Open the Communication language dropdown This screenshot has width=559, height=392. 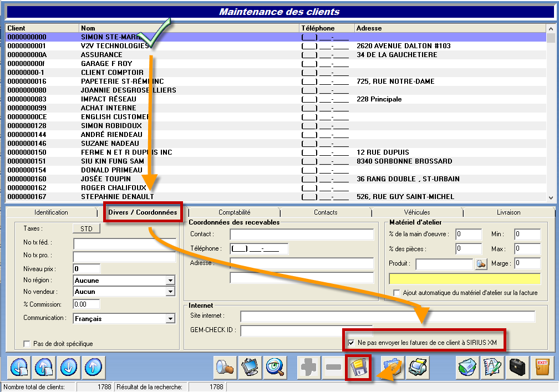coord(170,319)
